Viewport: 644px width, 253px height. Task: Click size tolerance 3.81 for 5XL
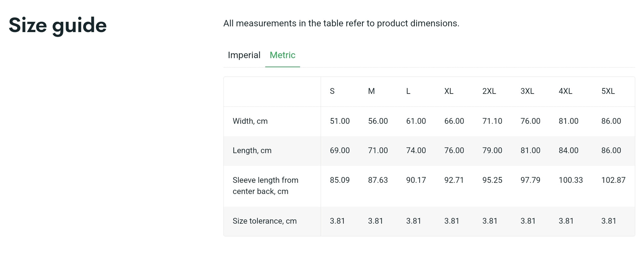point(609,221)
